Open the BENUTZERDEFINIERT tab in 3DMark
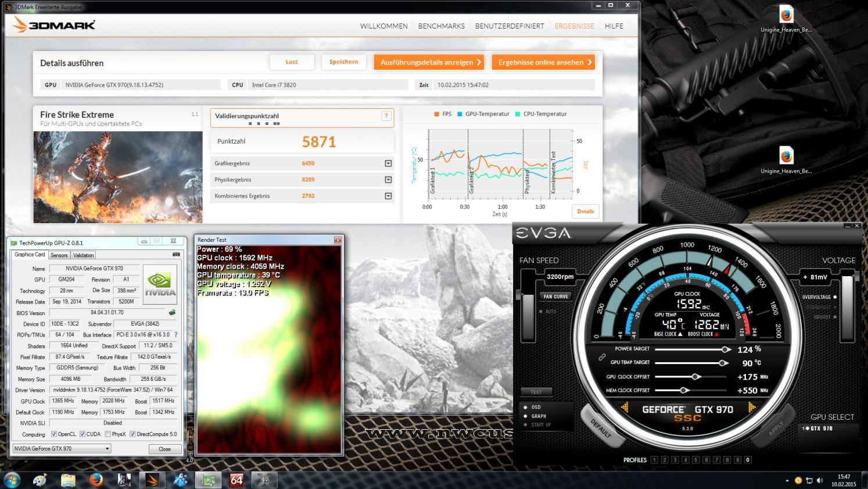This screenshot has height=489, width=868. pyautogui.click(x=510, y=26)
